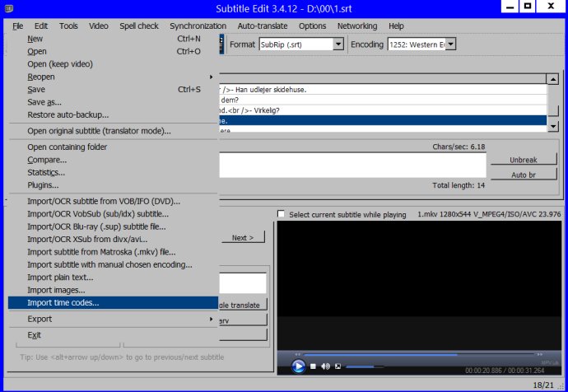Play the video with the blue play button
The image size is (568, 392).
pyautogui.click(x=298, y=366)
